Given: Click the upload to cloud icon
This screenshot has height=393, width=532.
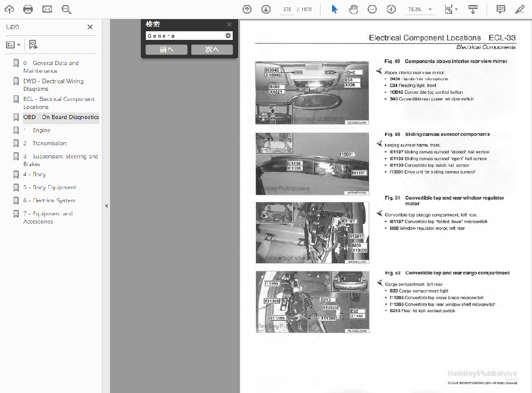Looking at the screenshot, I should pyautogui.click(x=10, y=9).
